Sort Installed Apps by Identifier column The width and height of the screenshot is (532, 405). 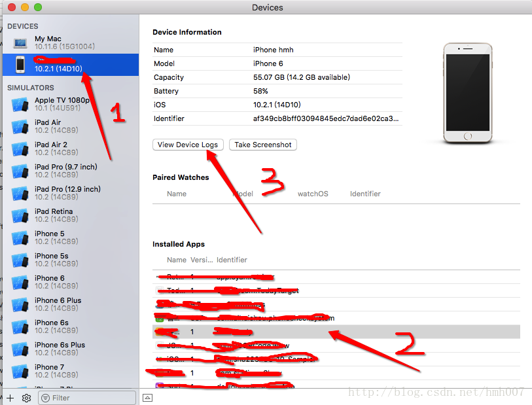coord(232,260)
